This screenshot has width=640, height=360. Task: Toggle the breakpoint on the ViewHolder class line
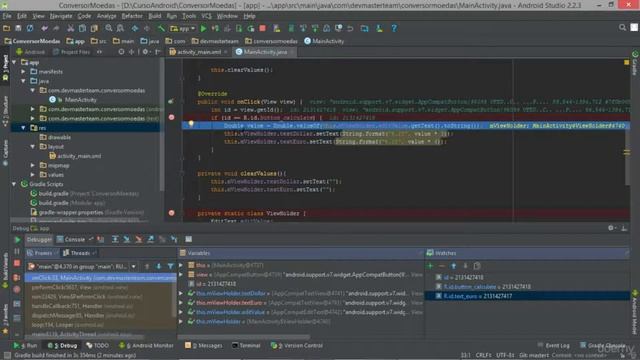click(x=171, y=213)
